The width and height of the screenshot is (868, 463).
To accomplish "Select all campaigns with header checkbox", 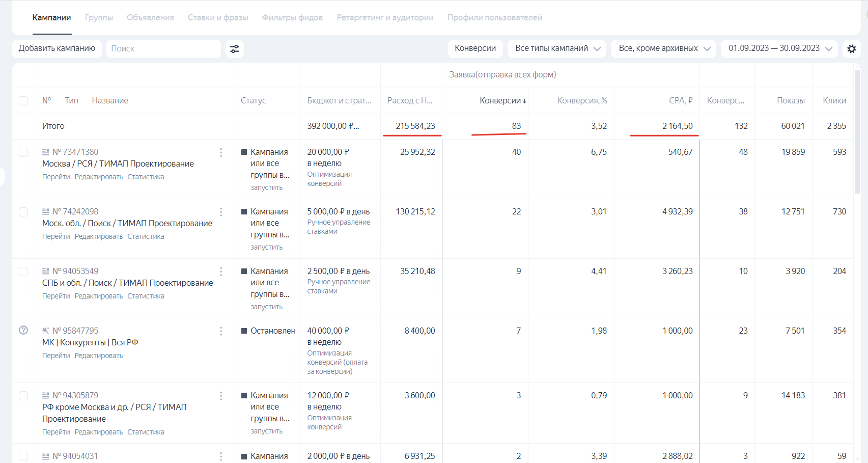I will click(23, 101).
